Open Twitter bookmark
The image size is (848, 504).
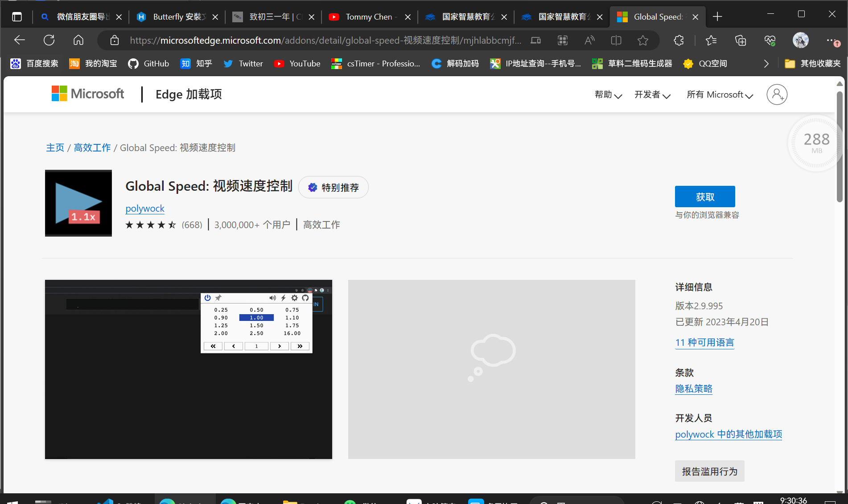click(x=243, y=64)
